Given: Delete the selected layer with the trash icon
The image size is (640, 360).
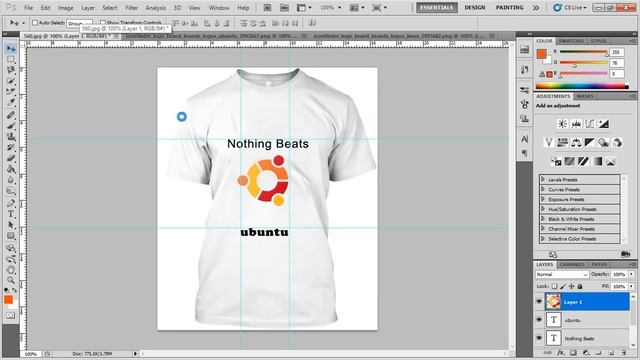Looking at the screenshot, I should 624,353.
